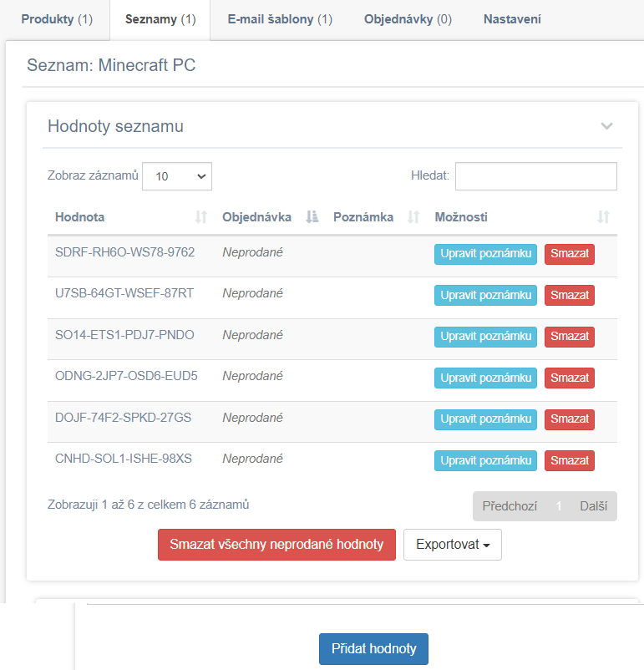Screen dimensions: 644x670
Task: Select value text ODNG-2JP7-OSD6-EUD5
Action: [126, 376]
